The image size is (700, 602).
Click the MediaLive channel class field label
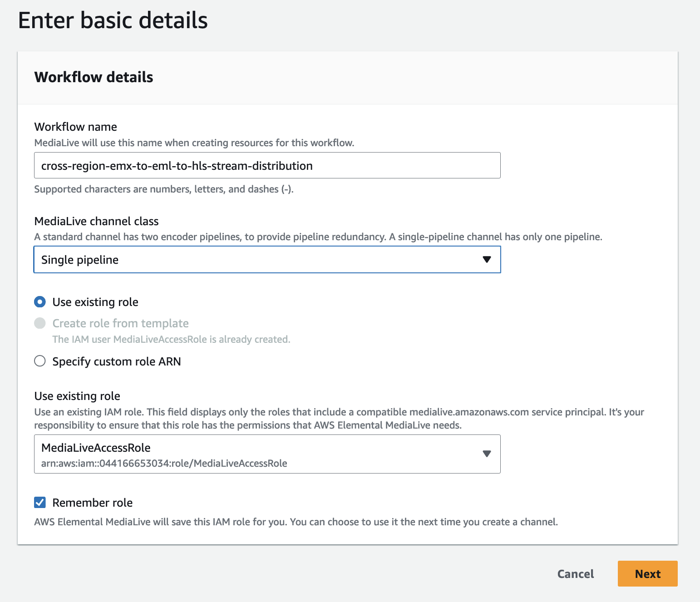coord(97,221)
